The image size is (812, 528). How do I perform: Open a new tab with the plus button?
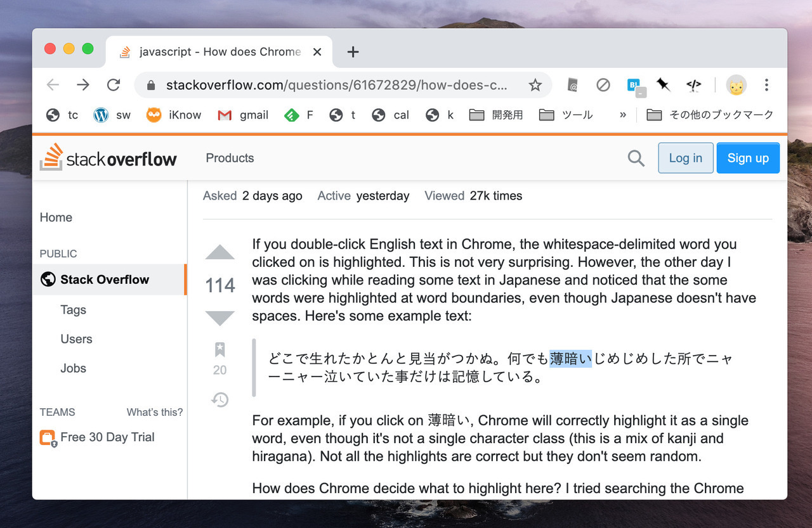[353, 52]
